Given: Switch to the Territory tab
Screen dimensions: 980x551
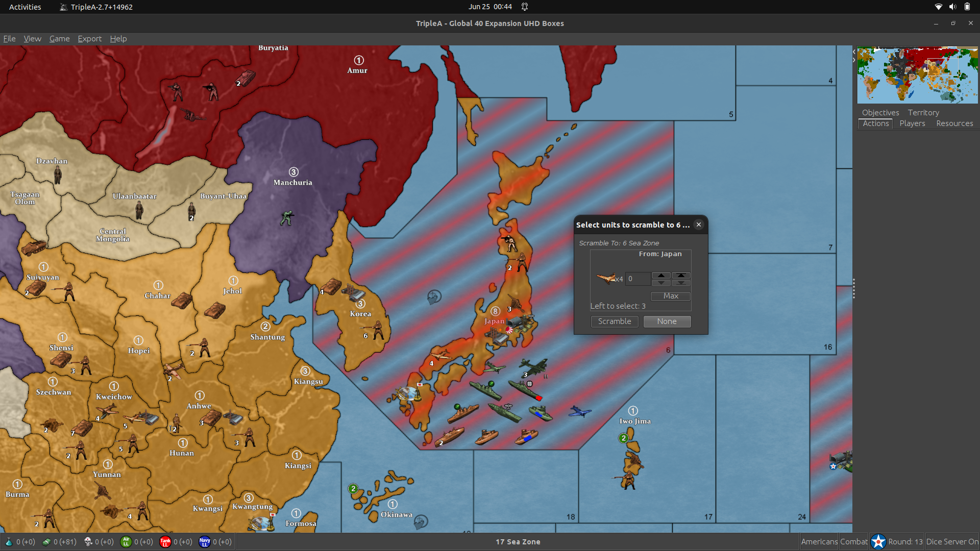Looking at the screenshot, I should click(923, 113).
